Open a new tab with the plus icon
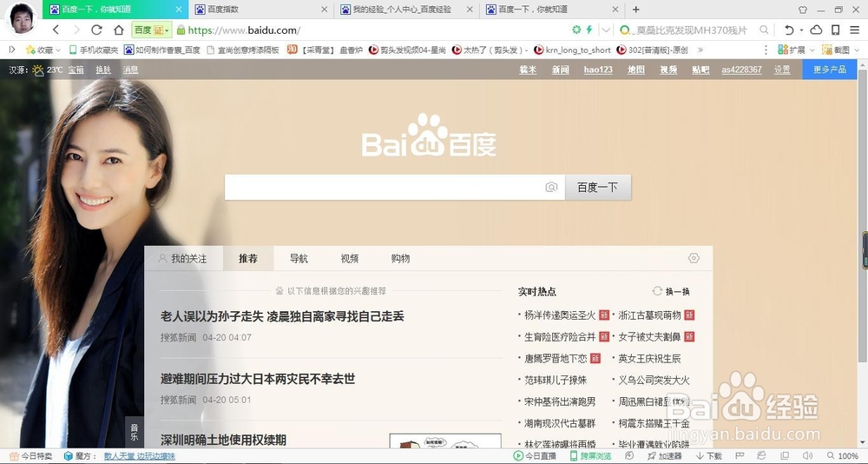This screenshot has width=868, height=464. [x=636, y=10]
